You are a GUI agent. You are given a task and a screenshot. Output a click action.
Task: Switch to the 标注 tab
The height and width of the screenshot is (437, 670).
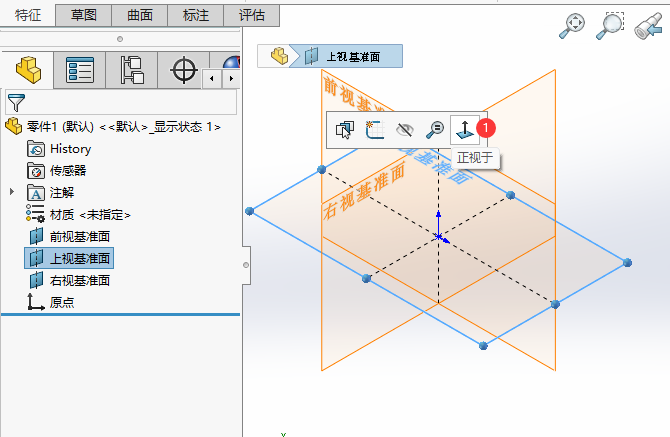[196, 15]
